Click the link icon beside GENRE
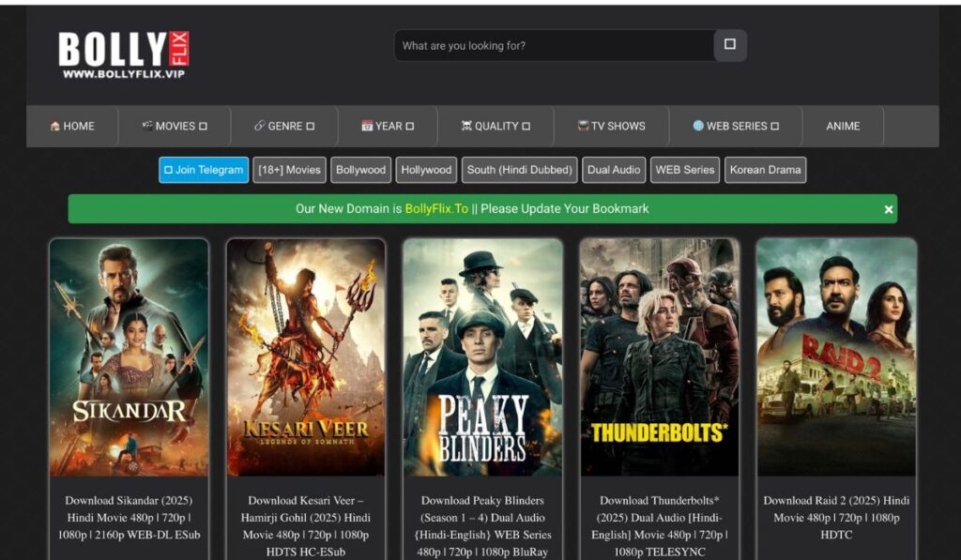 point(259,126)
